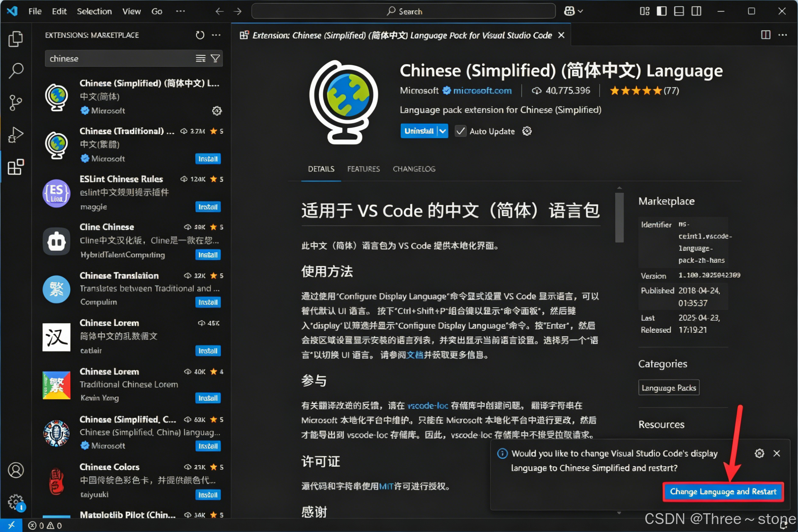Clear extensions search results icon
This screenshot has width=798, height=532.
pyautogui.click(x=200, y=58)
